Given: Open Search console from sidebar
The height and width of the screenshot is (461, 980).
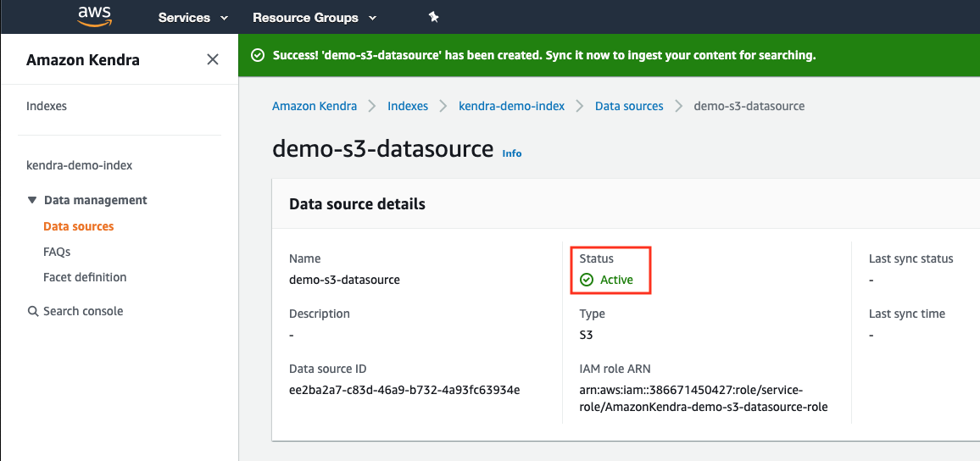Looking at the screenshot, I should (x=83, y=311).
